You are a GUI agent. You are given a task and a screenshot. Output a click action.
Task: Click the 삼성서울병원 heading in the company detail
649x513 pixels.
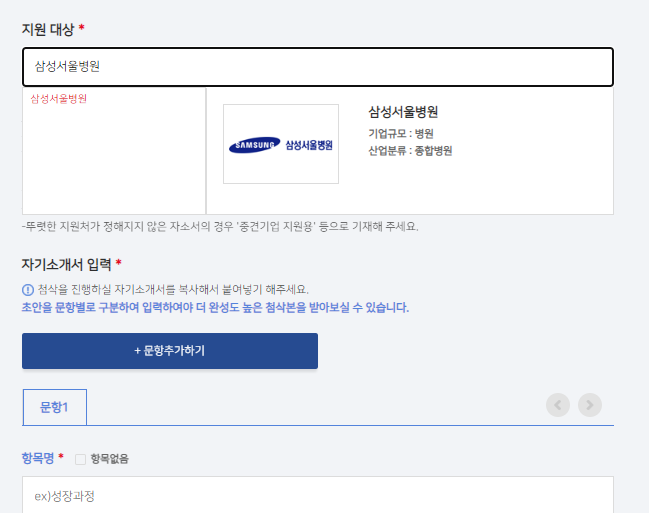(403, 112)
